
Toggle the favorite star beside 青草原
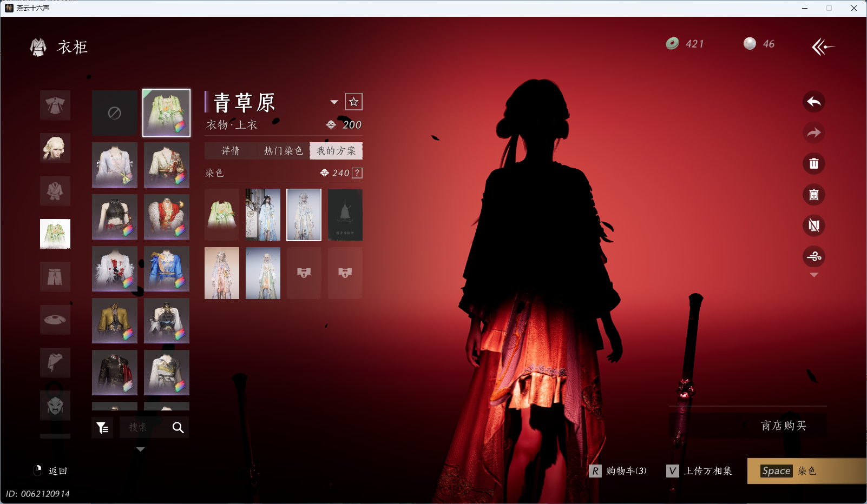353,101
